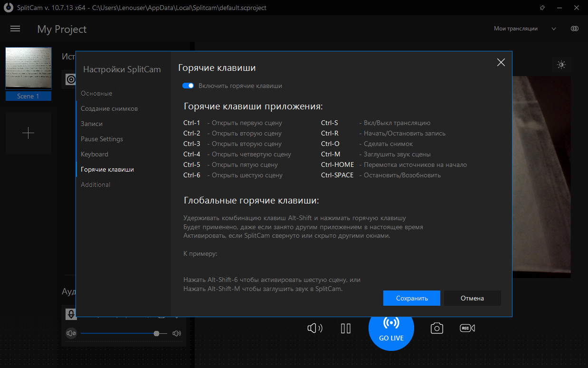Viewport: 588px width, 368px height.
Task: Open the hamburger main menu
Action: (x=15, y=29)
